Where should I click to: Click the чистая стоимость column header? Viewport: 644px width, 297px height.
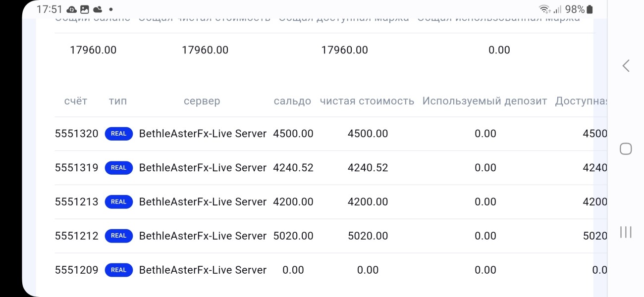point(367,101)
